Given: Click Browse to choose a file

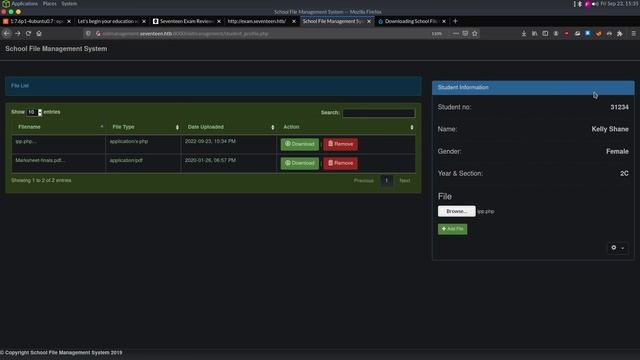Looking at the screenshot, I should point(456,211).
